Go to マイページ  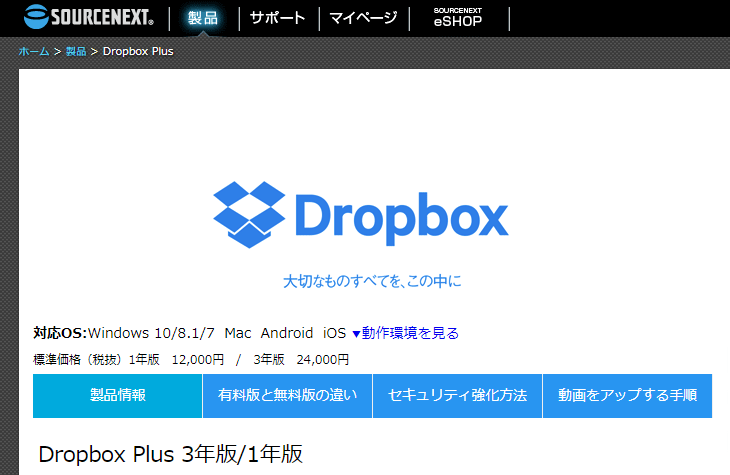click(x=364, y=18)
